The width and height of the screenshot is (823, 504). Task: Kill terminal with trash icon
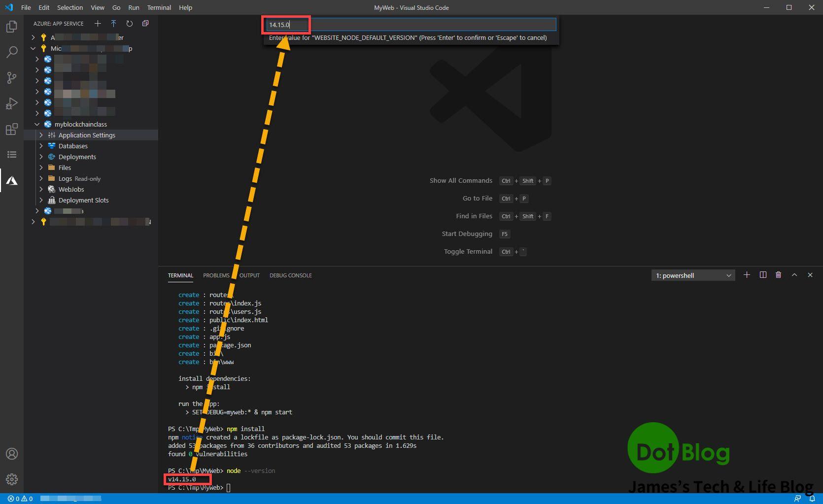coord(779,275)
